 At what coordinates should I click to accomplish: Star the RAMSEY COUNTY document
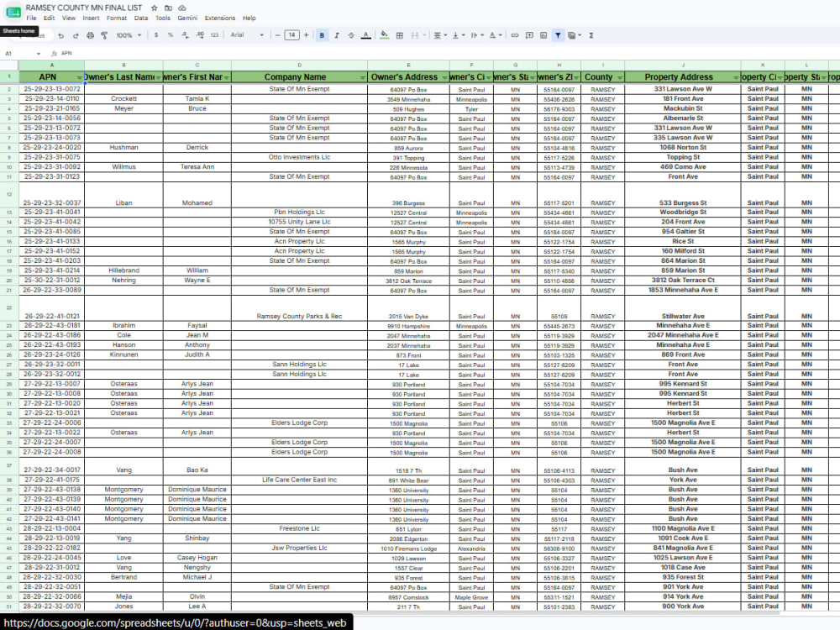[x=155, y=8]
